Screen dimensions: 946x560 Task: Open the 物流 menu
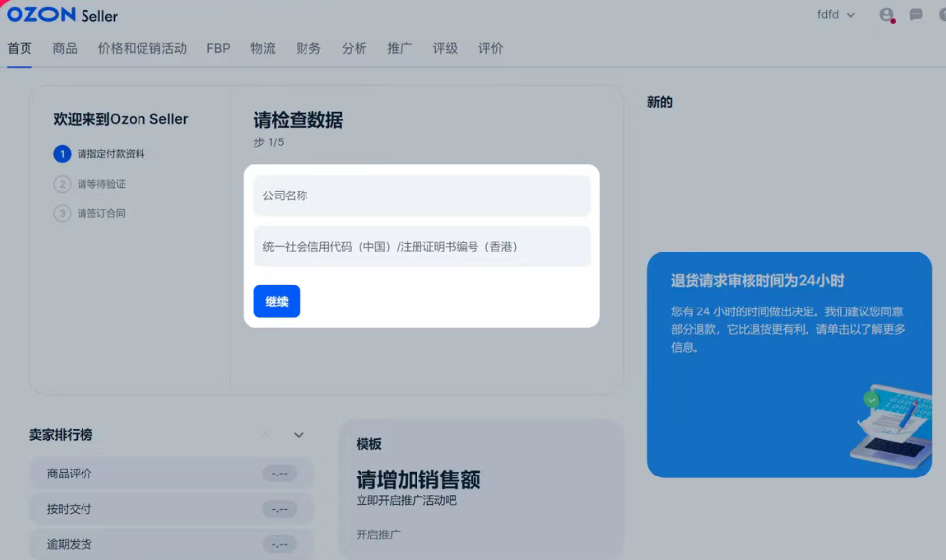point(263,49)
